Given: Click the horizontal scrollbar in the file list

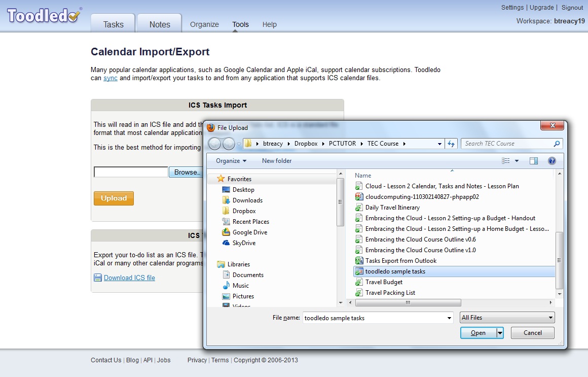Looking at the screenshot, I should (408, 302).
